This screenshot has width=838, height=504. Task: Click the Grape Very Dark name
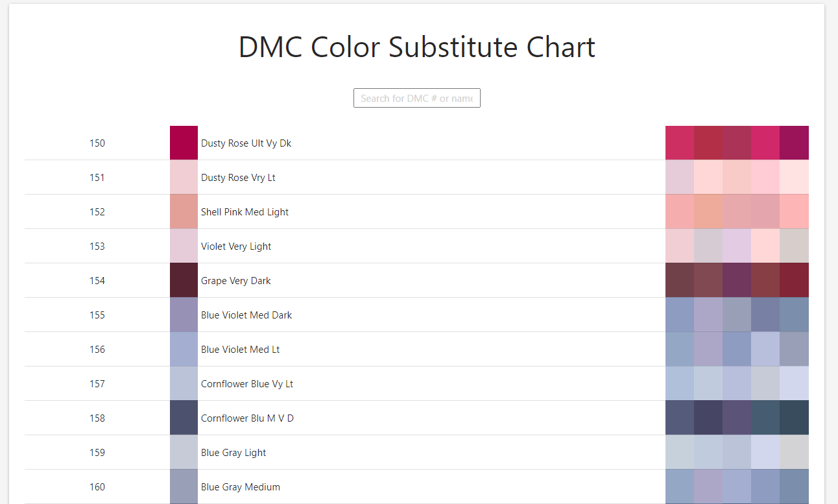[235, 280]
